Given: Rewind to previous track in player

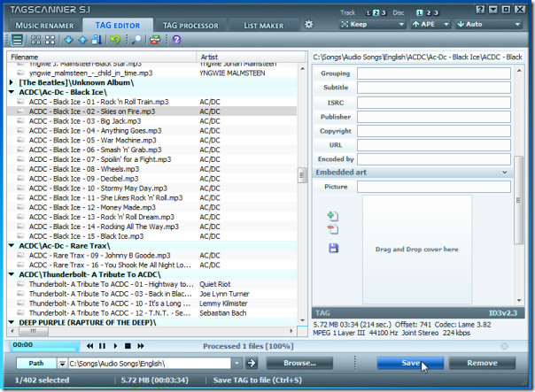Looking at the screenshot, I should (x=89, y=346).
